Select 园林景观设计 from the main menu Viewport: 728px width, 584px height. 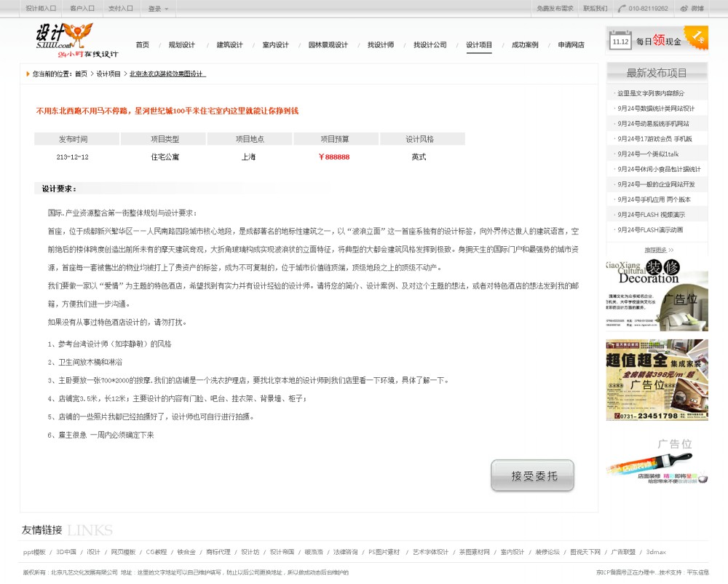tap(326, 44)
